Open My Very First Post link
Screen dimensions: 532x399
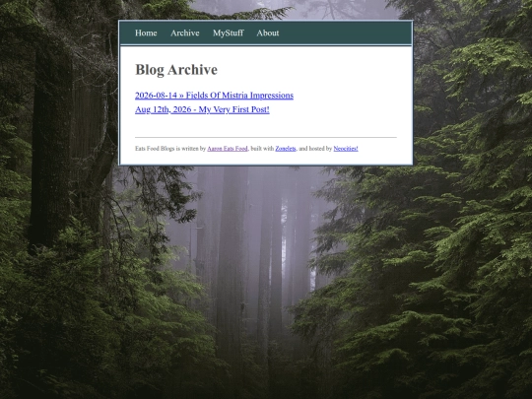click(x=202, y=109)
